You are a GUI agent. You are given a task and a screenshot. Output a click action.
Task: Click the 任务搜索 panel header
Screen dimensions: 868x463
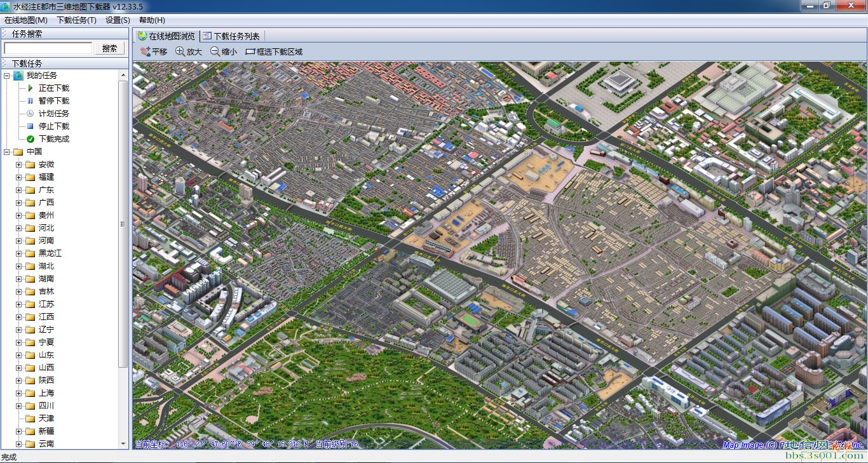click(x=65, y=34)
